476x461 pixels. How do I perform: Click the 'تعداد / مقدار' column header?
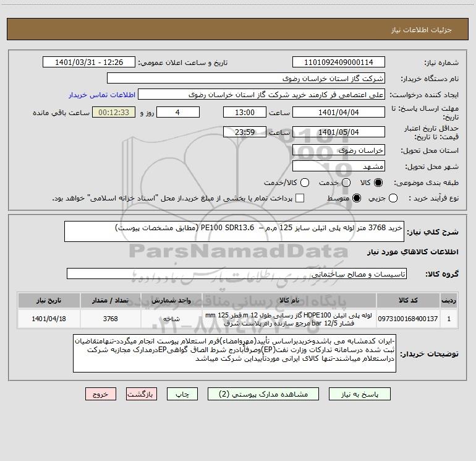pyautogui.click(x=111, y=300)
